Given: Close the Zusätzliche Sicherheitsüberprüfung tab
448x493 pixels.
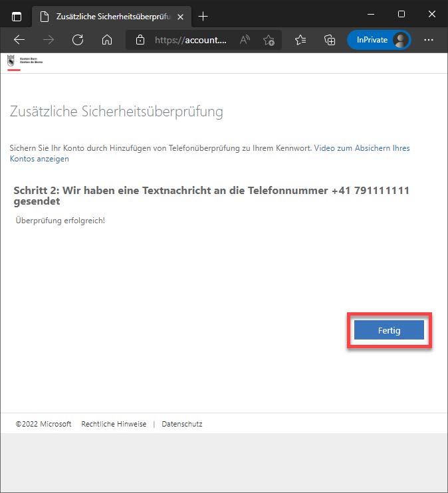Looking at the screenshot, I should 180,16.
